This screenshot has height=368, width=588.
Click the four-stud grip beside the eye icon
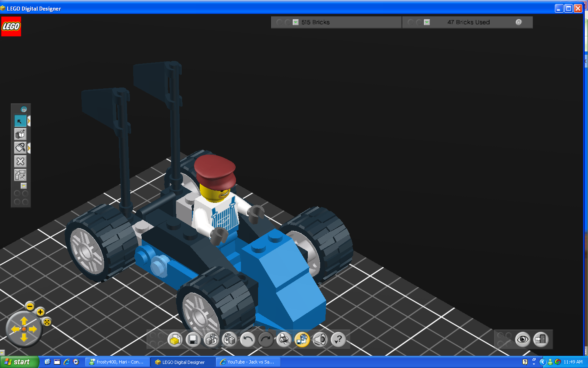(x=504, y=340)
